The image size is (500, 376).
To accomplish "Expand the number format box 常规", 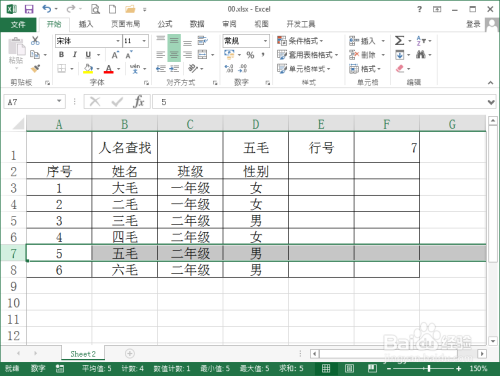I will tap(266, 41).
